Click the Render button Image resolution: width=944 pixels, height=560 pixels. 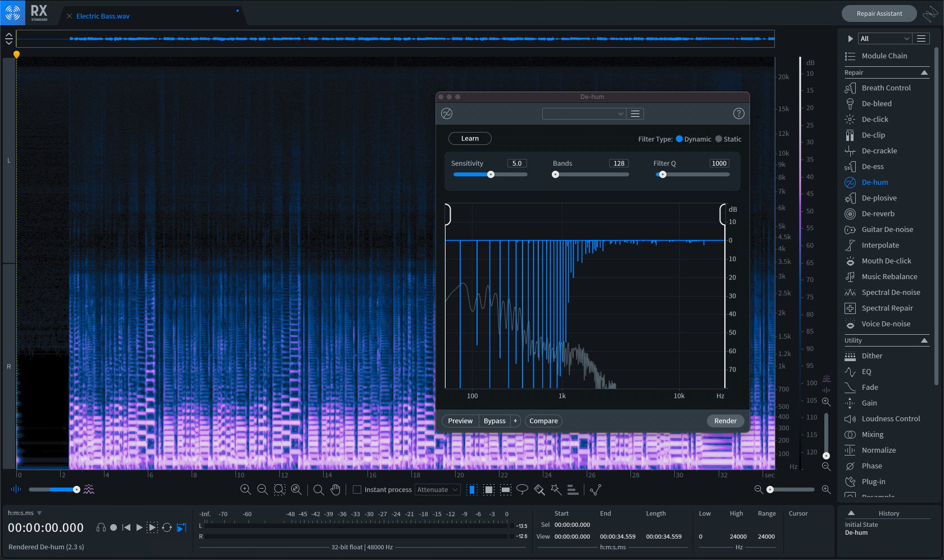click(x=725, y=421)
